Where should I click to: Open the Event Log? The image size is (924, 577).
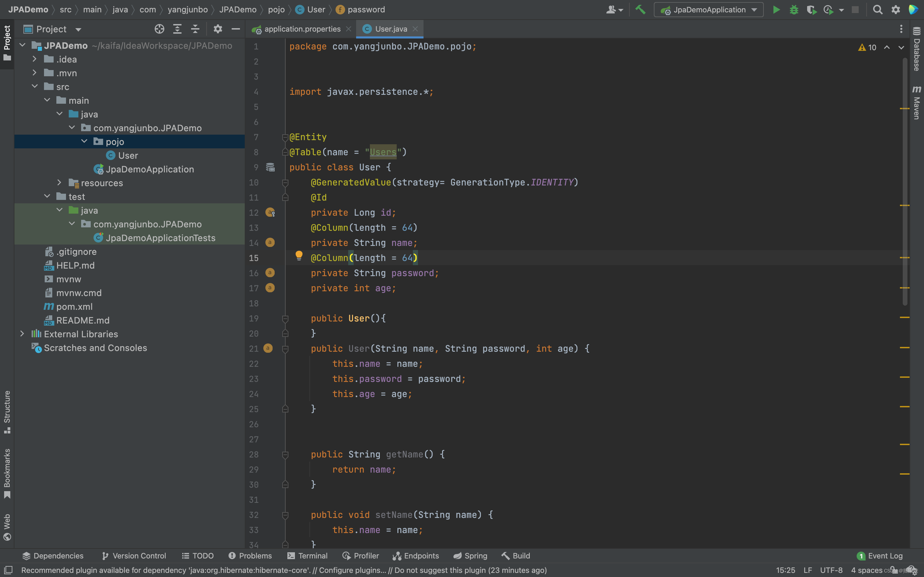click(880, 556)
